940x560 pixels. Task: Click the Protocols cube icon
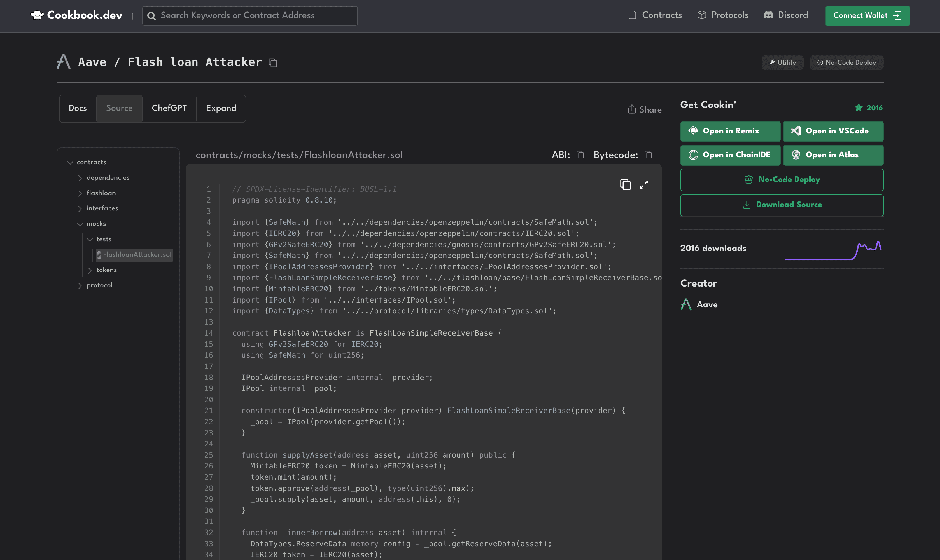coord(701,15)
